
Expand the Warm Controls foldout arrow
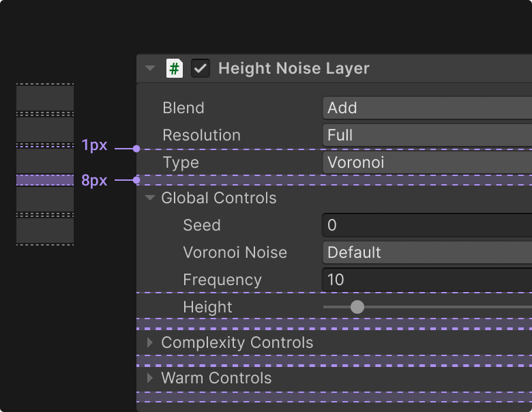pos(150,378)
